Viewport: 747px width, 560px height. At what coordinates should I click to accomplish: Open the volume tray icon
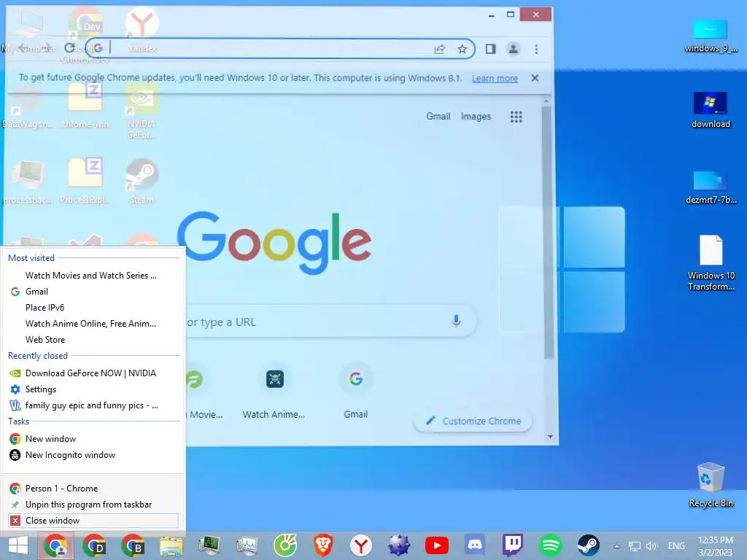tap(651, 546)
